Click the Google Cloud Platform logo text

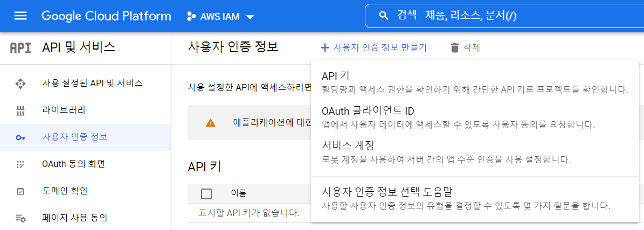click(x=106, y=16)
